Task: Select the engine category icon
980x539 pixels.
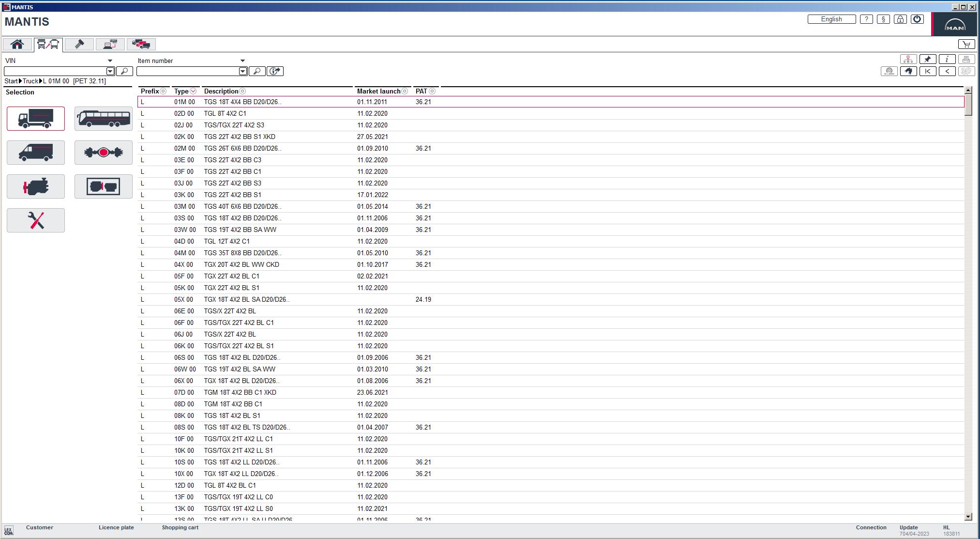Action: [x=36, y=186]
